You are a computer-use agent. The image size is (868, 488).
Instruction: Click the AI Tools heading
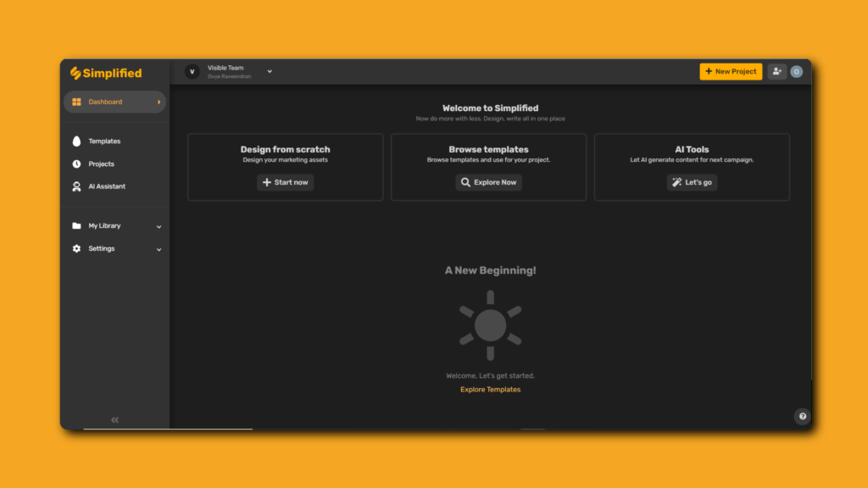[692, 149]
